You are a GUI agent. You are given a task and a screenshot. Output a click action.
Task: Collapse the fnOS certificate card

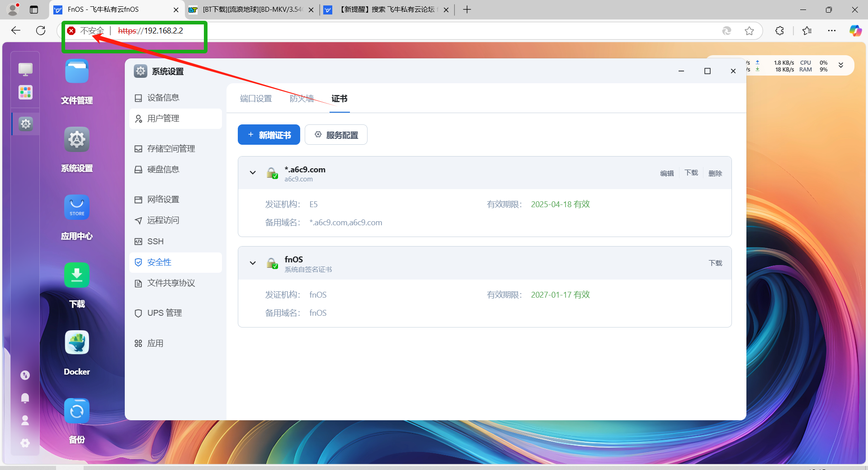[253, 263]
